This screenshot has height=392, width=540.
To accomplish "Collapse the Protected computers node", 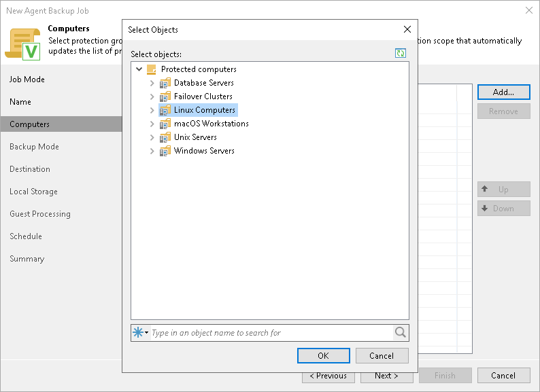I will pyautogui.click(x=139, y=69).
